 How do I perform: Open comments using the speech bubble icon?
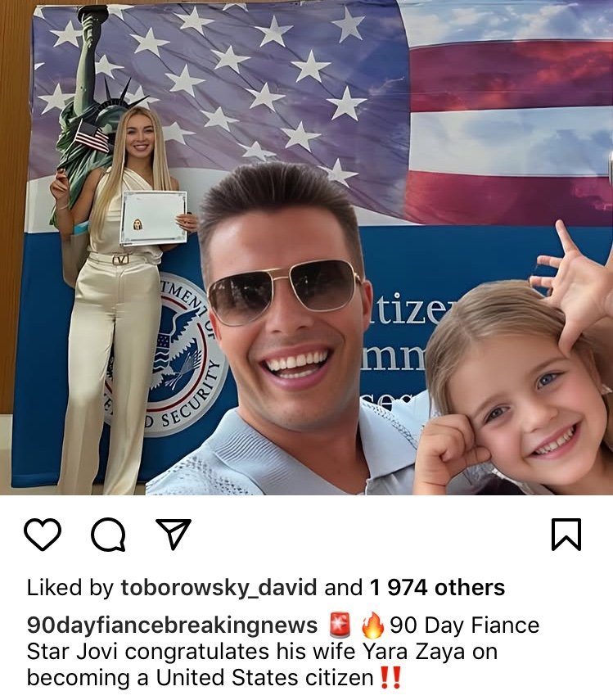pos(108,534)
